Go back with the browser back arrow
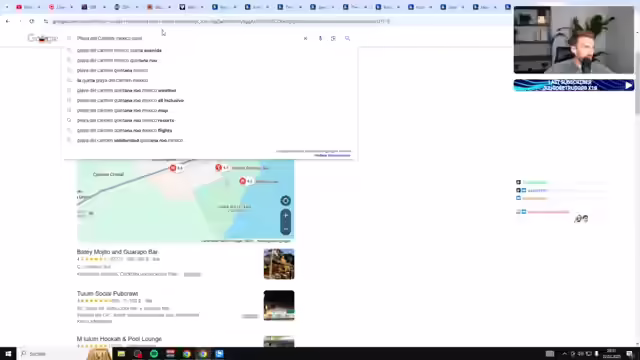640x360 pixels. click(8, 21)
